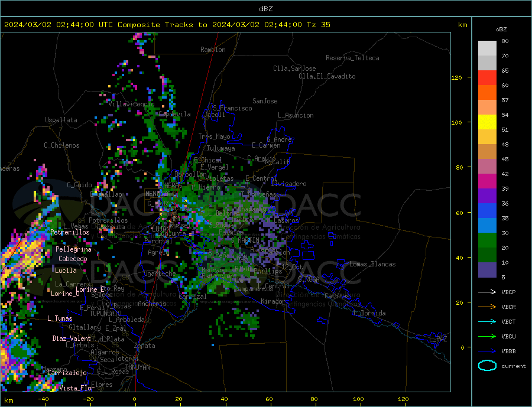Click the Pellegrina station label
Image resolution: width=532 pixels, height=407 pixels.
(74, 249)
